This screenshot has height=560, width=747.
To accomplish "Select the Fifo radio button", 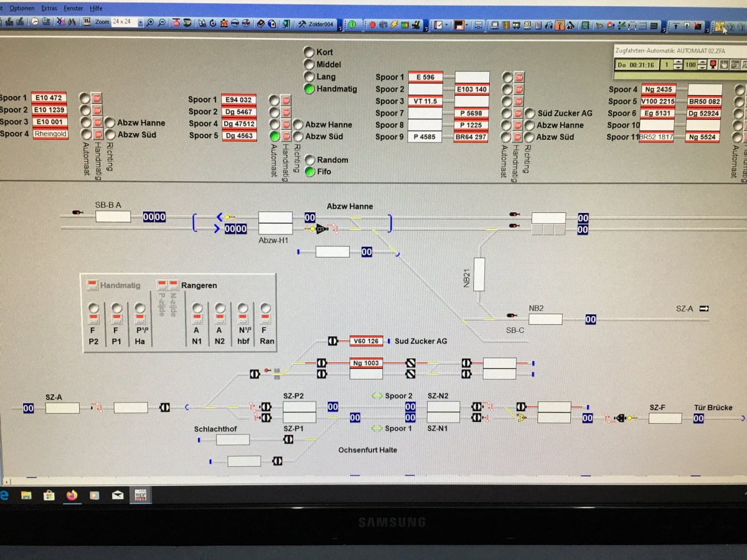I will coord(309,172).
